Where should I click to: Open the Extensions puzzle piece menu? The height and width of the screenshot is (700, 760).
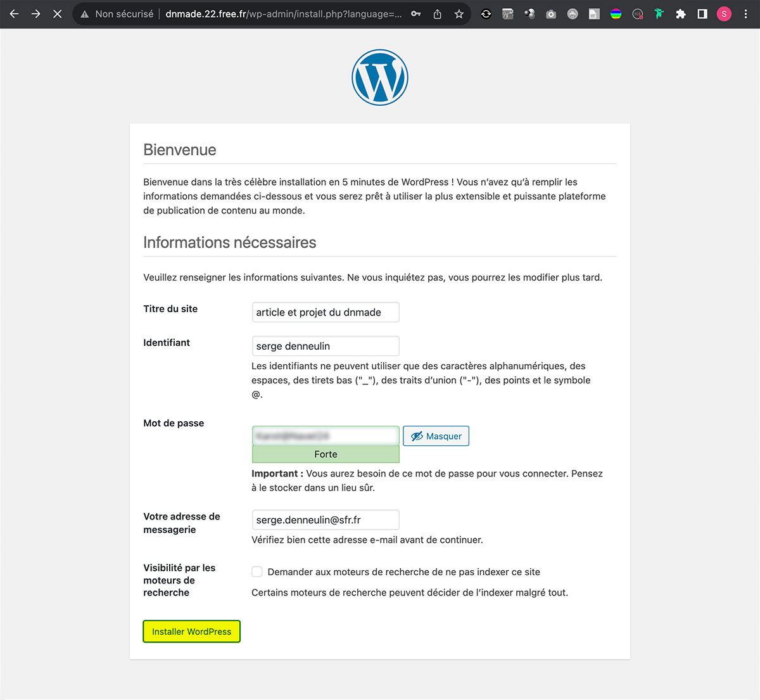tap(681, 13)
